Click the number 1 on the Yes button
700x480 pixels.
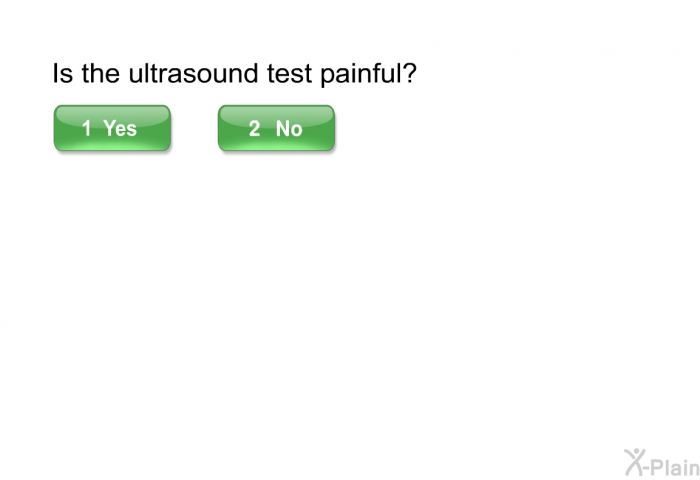(87, 128)
